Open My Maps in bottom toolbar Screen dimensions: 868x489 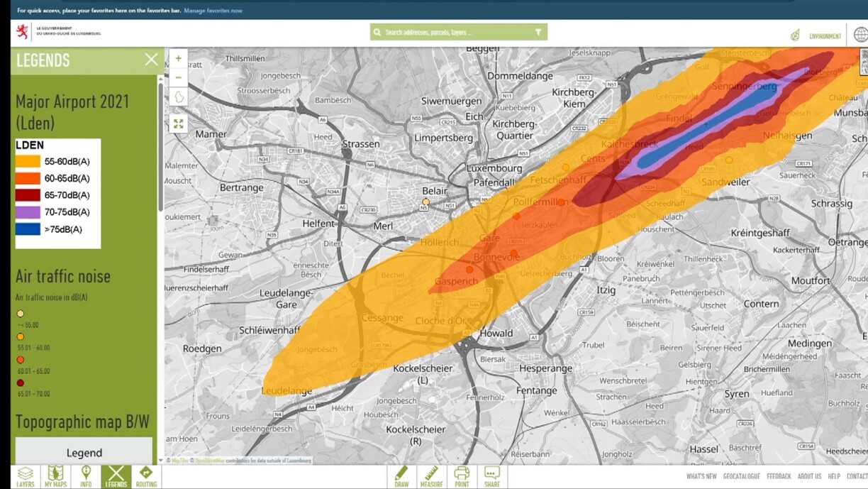pyautogui.click(x=55, y=476)
